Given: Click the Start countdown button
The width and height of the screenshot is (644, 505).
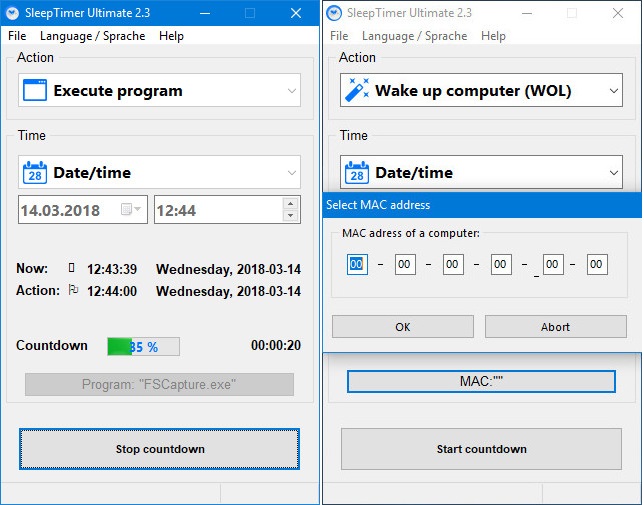Looking at the screenshot, I should [x=481, y=449].
